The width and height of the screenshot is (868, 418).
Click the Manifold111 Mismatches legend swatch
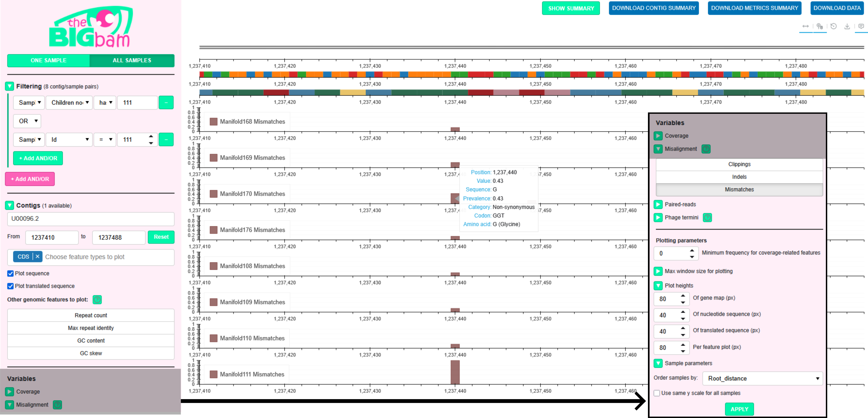[x=213, y=374]
